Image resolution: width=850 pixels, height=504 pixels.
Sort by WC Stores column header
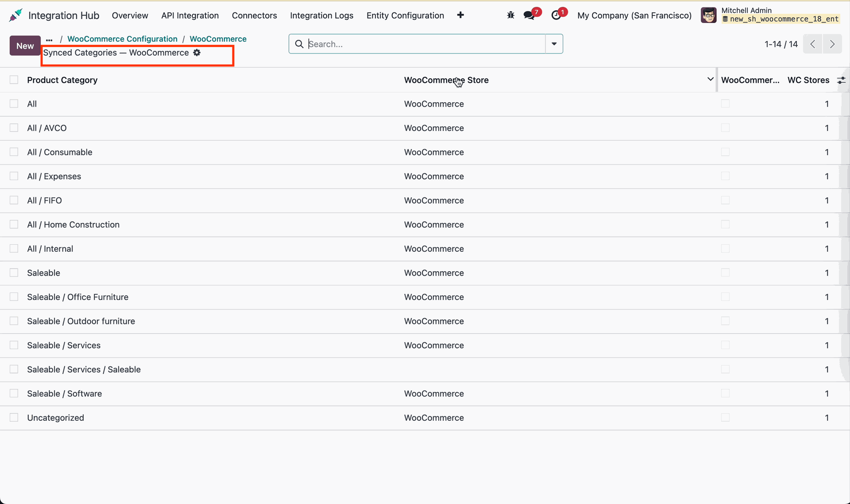(808, 80)
